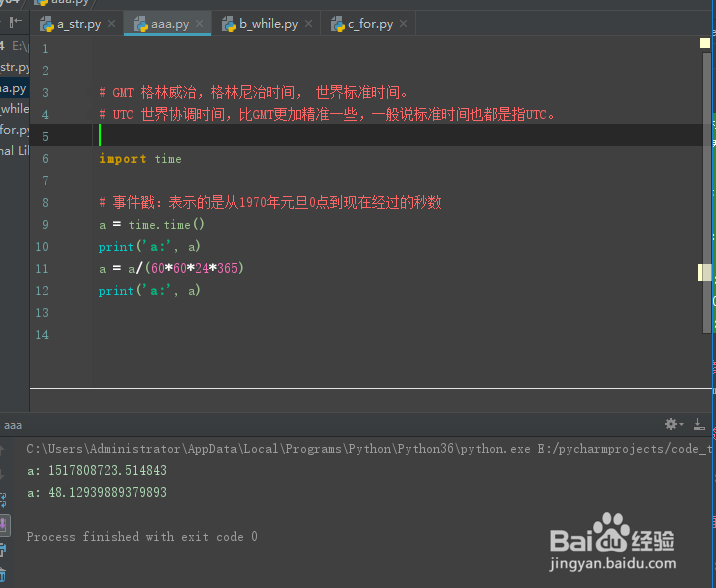
Task: Click the up-arrow icon in the Run toolbar
Action: point(2,450)
